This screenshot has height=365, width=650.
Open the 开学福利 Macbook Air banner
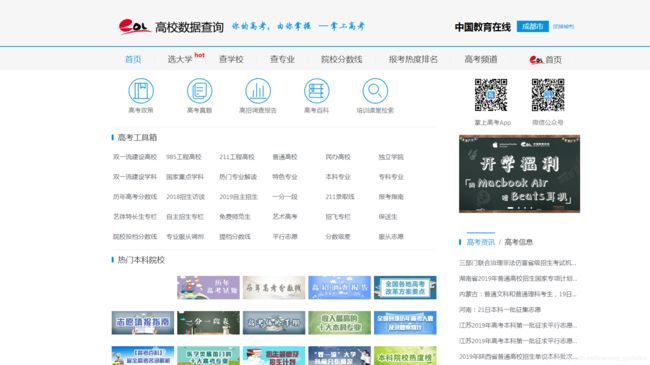[x=519, y=174]
